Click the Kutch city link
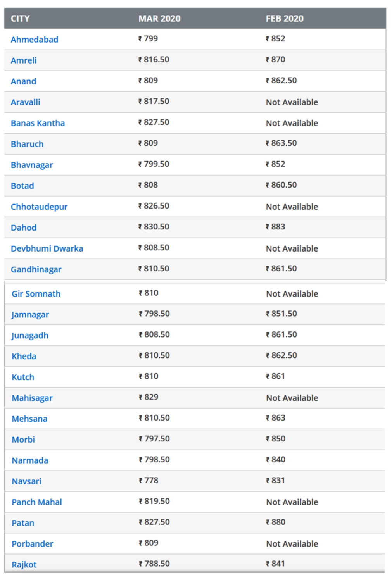 tap(23, 377)
